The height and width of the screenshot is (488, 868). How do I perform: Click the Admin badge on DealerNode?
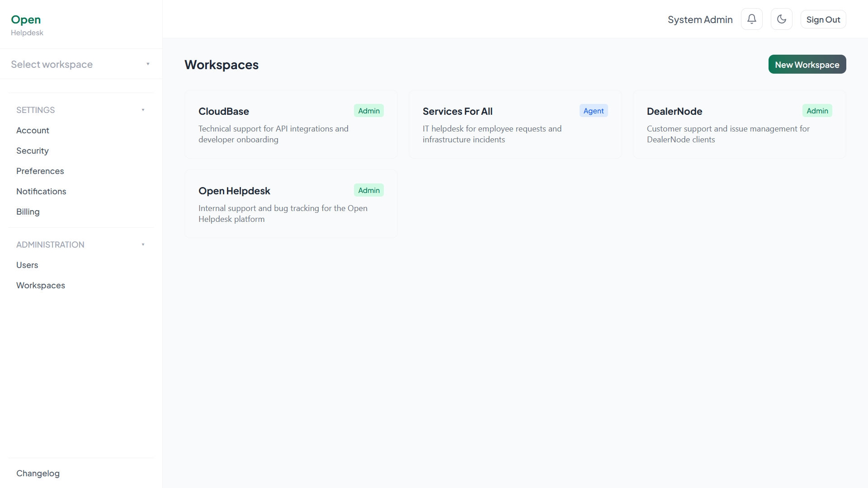point(817,111)
